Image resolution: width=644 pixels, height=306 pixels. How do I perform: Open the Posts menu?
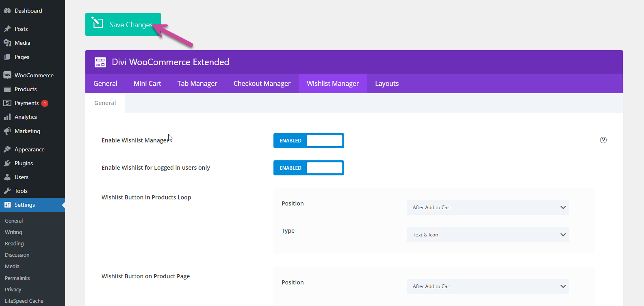click(33, 29)
